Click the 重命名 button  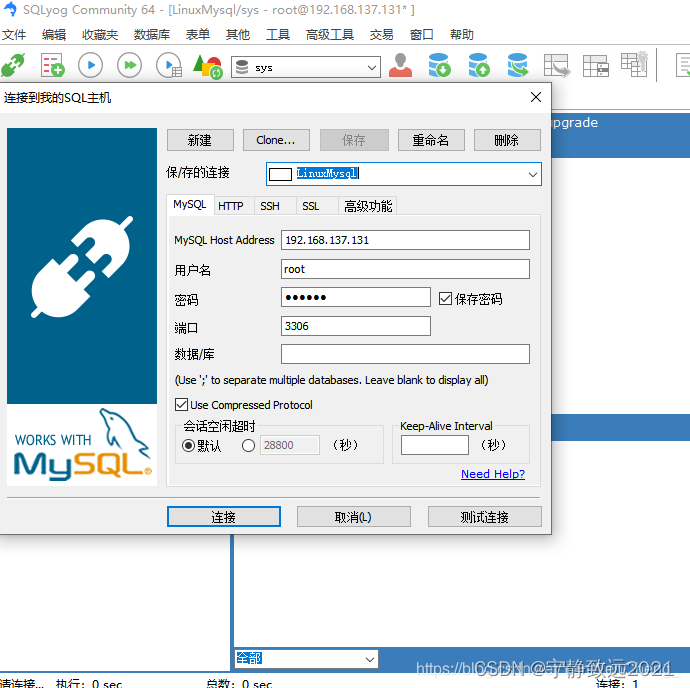(431, 140)
